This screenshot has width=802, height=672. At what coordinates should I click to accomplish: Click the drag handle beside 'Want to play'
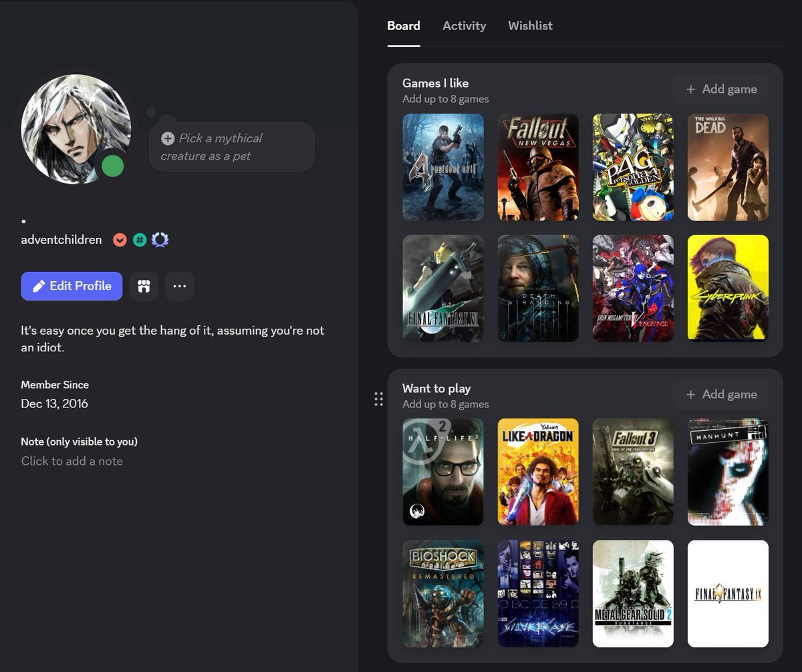(378, 399)
